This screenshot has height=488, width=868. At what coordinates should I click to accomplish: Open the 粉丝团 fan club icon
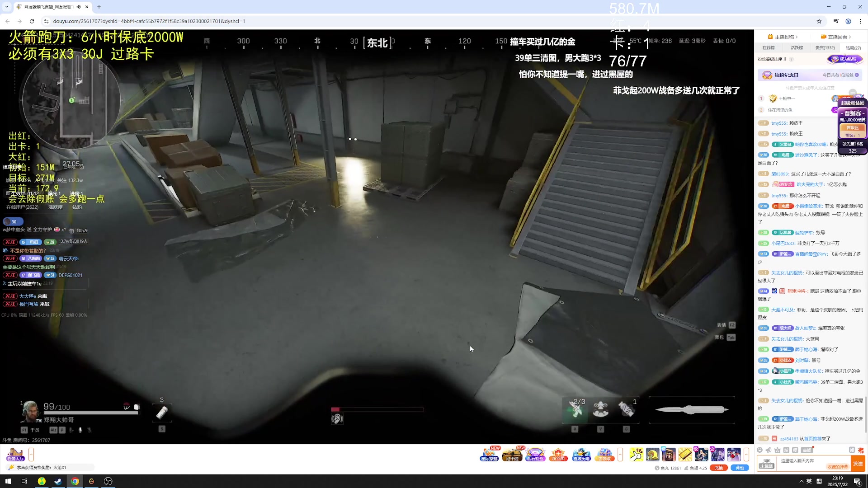[x=558, y=455]
